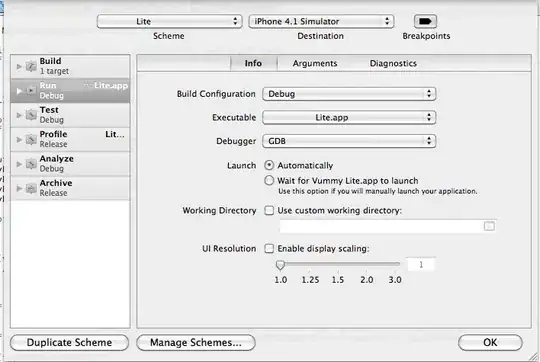
Task: Choose the Automatically launch radio button
Action: (x=269, y=165)
